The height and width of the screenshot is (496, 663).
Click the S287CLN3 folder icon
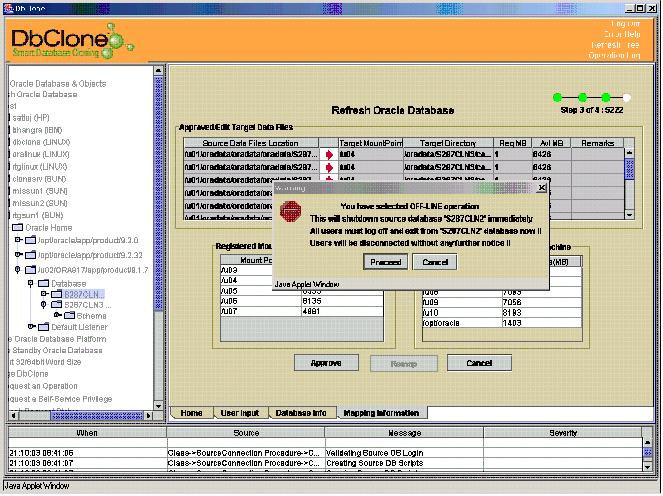point(56,304)
